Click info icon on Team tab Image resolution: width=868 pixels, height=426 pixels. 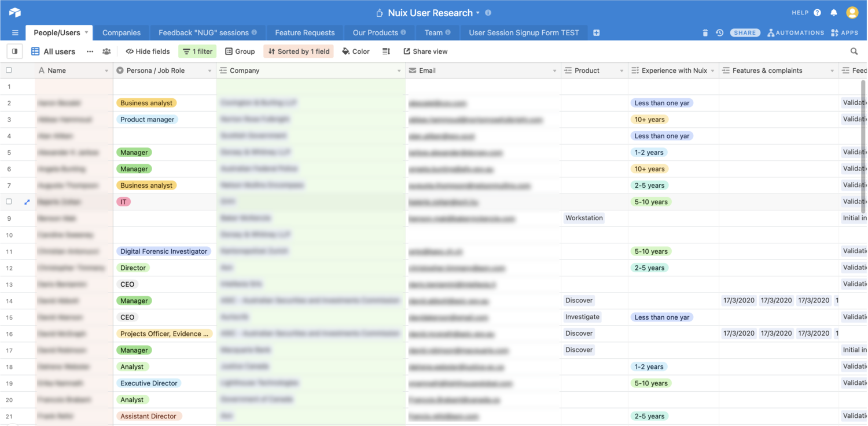pyautogui.click(x=448, y=32)
